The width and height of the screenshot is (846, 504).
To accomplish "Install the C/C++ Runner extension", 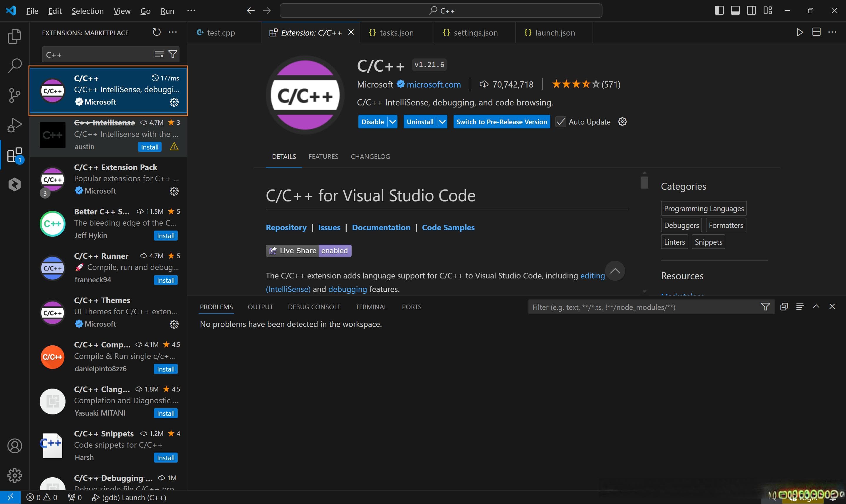I will click(x=166, y=280).
